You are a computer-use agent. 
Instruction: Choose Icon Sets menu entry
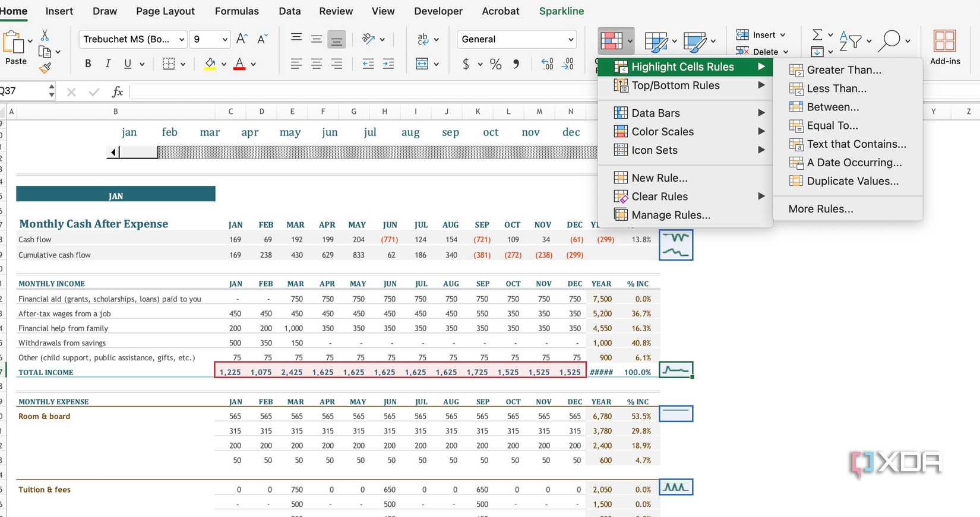click(685, 150)
